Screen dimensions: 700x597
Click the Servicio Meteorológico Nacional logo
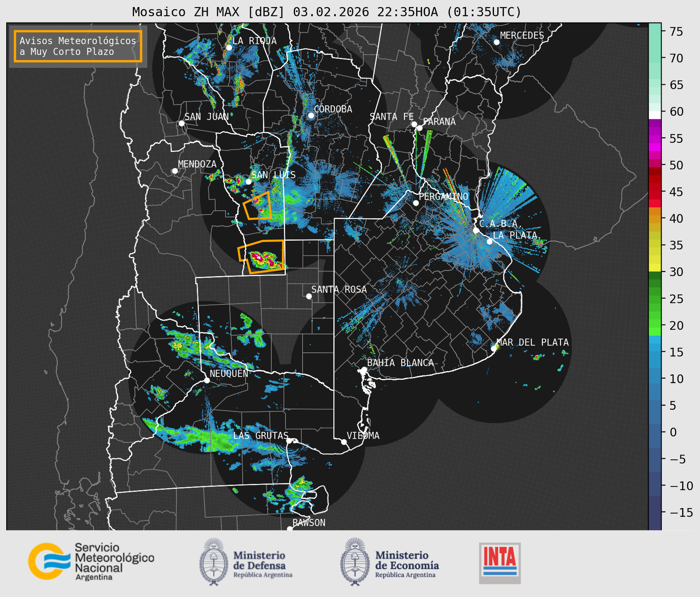tap(91, 561)
